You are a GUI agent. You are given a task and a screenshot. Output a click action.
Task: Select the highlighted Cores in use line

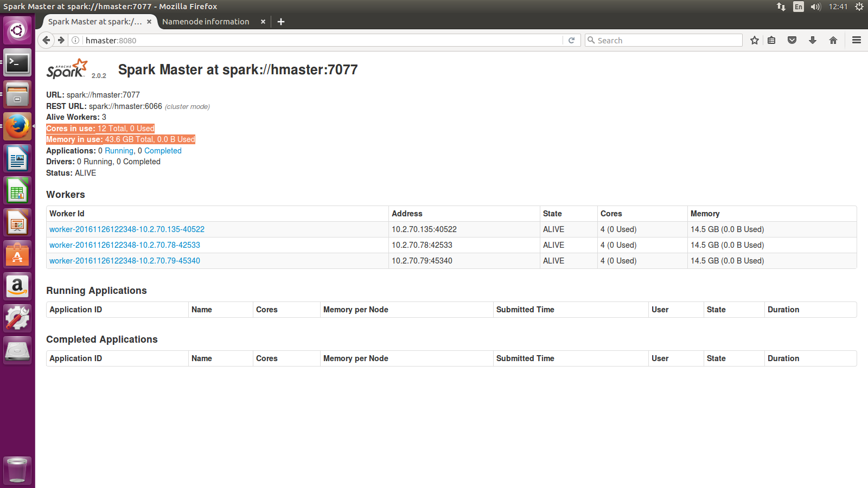[x=100, y=129]
